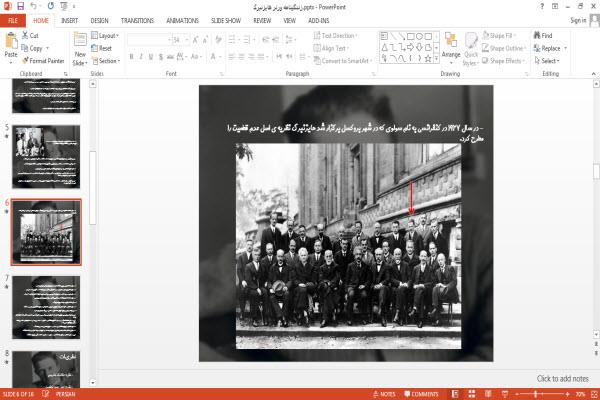600x400 pixels.
Task: Click the Save icon in quick access toolbar
Action: coord(21,6)
